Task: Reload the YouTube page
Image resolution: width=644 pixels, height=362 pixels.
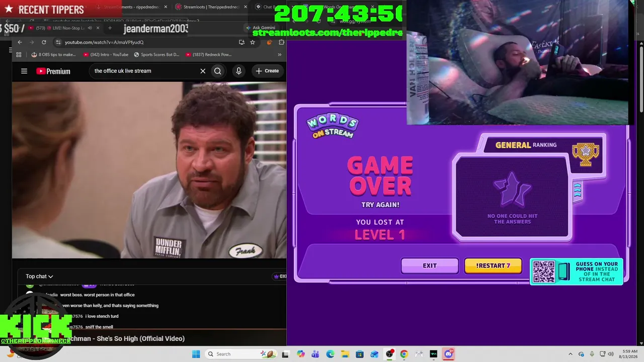Action: point(44,42)
